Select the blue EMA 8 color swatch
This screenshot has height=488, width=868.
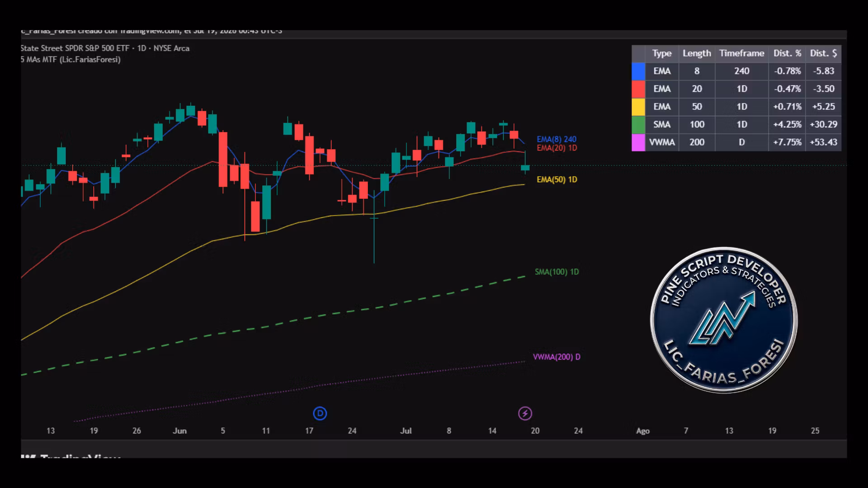tap(638, 71)
